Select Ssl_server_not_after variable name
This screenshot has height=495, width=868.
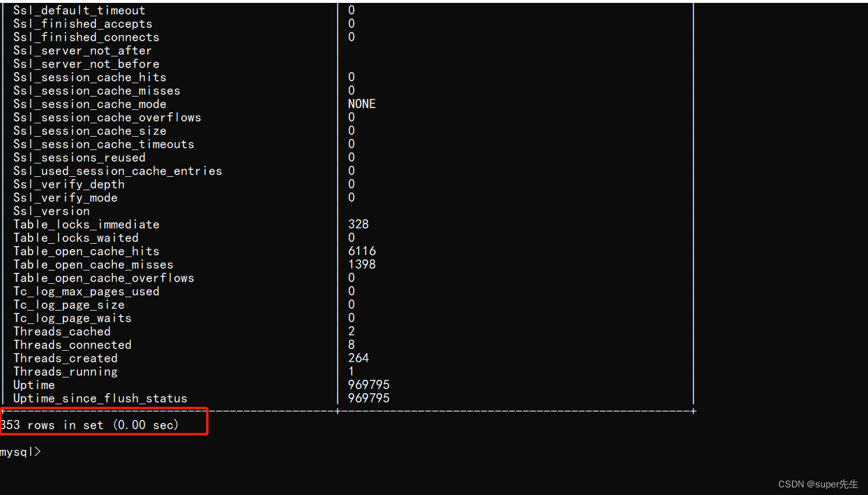click(x=83, y=51)
